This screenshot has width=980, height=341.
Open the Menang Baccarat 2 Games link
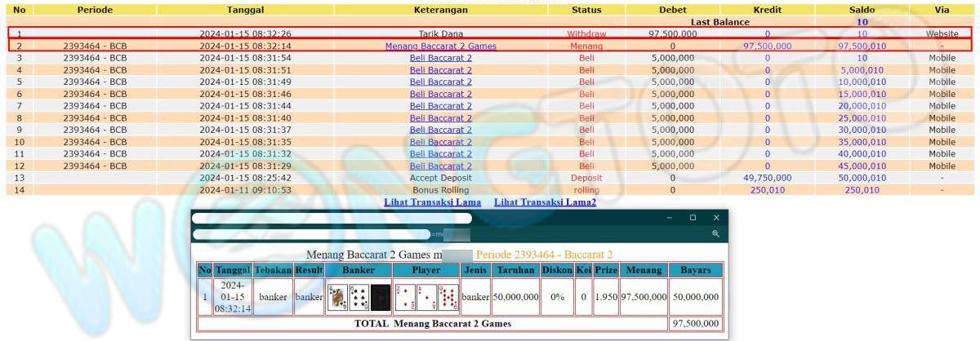point(440,46)
